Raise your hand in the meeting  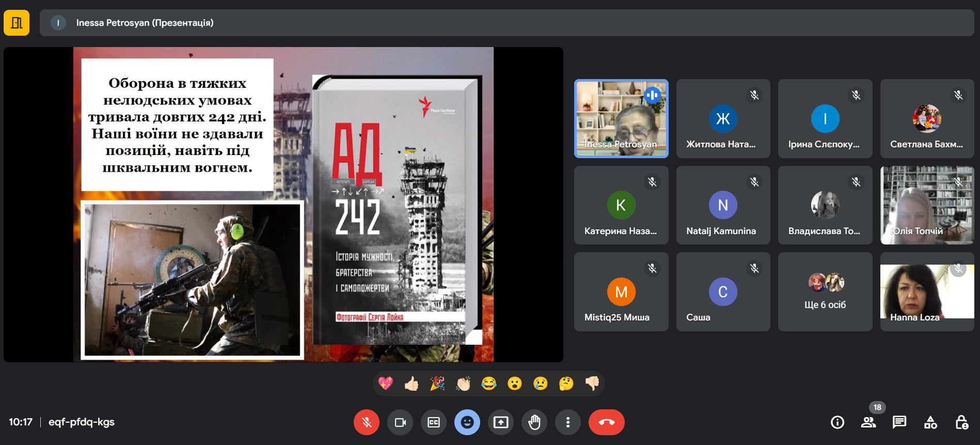pos(534,422)
